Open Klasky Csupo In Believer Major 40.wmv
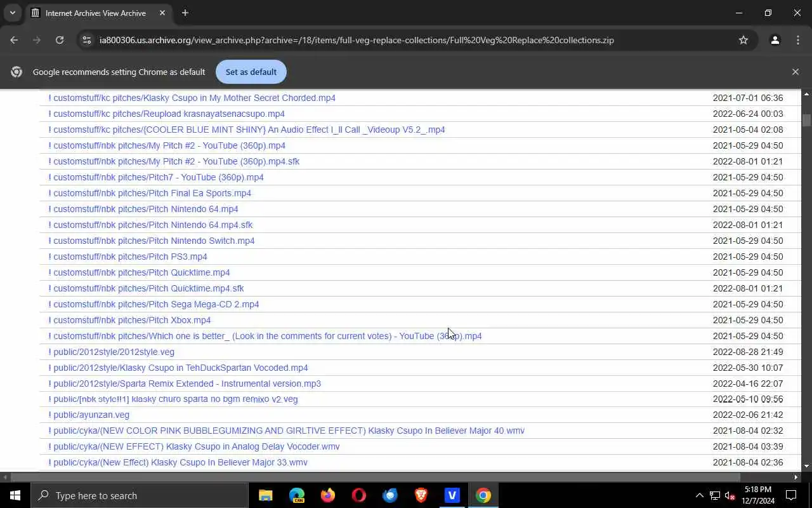The width and height of the screenshot is (812, 508). coord(287,431)
